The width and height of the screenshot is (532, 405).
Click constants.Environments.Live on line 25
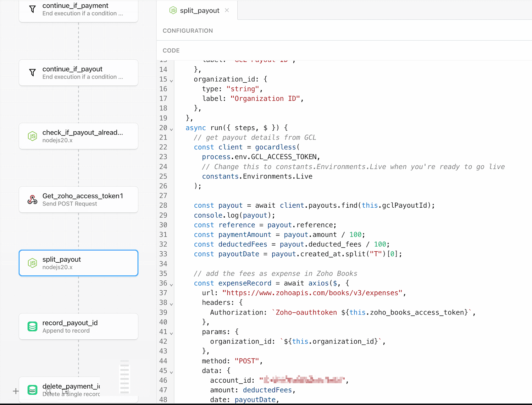[257, 176]
